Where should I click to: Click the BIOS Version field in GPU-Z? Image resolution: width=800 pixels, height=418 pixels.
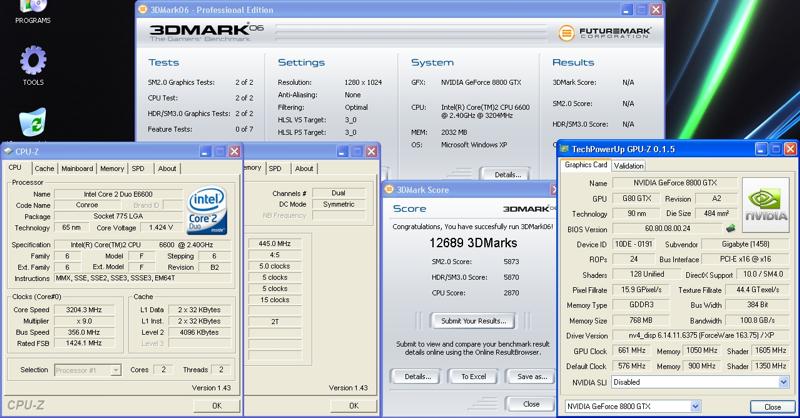click(667, 229)
